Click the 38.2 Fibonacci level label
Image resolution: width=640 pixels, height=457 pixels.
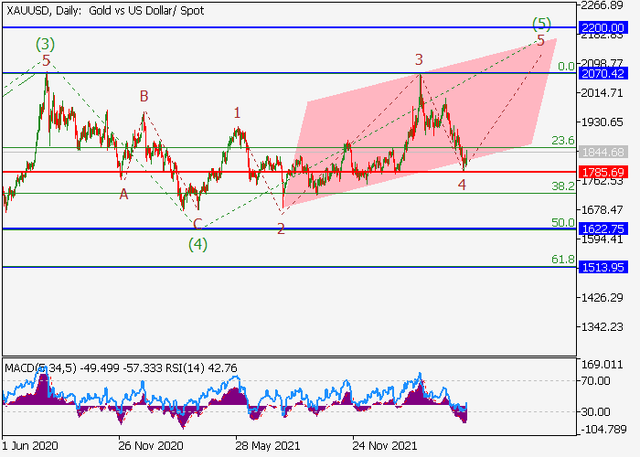pos(563,186)
